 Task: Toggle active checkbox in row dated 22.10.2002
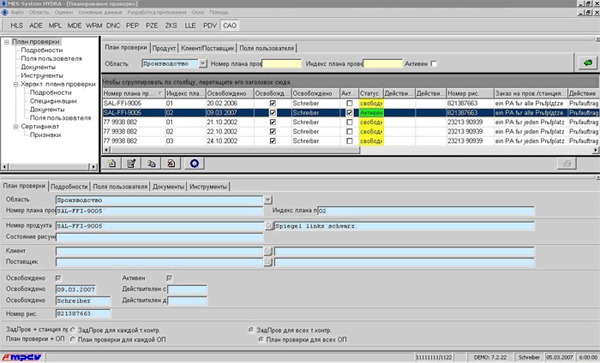coord(349,131)
